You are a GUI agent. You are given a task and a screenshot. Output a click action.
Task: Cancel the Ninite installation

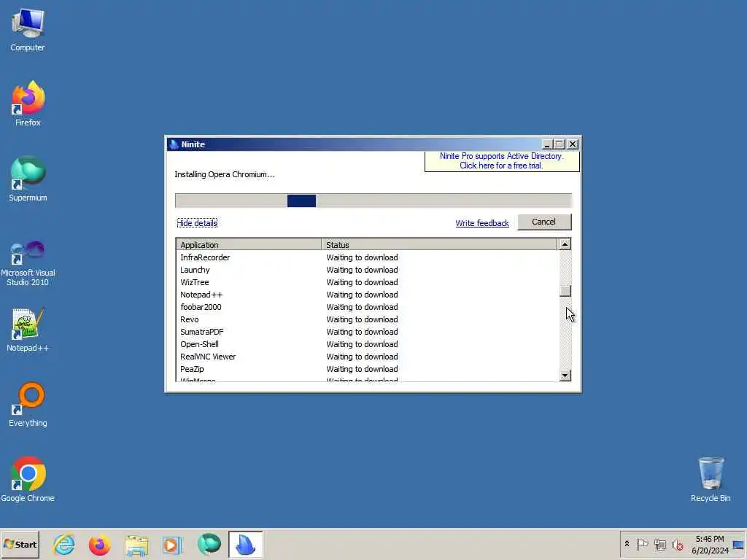(x=544, y=222)
